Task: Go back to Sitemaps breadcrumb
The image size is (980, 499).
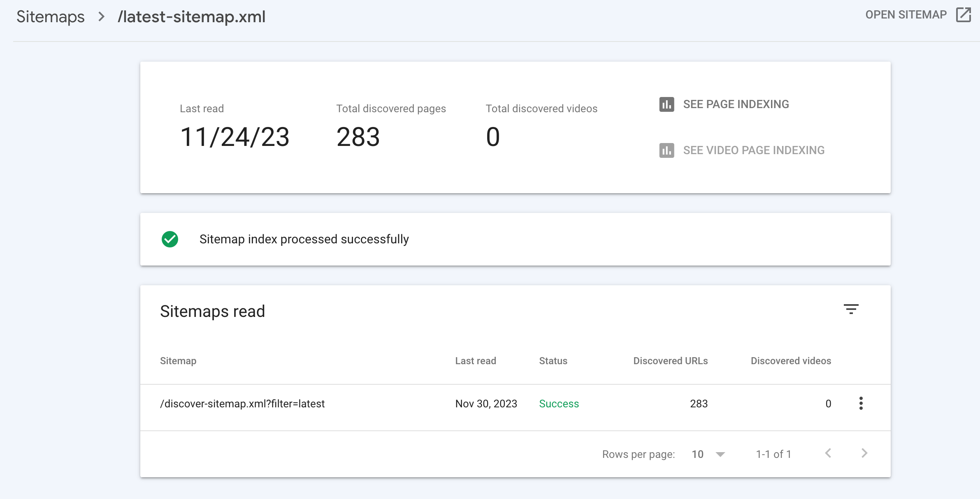Action: [51, 17]
